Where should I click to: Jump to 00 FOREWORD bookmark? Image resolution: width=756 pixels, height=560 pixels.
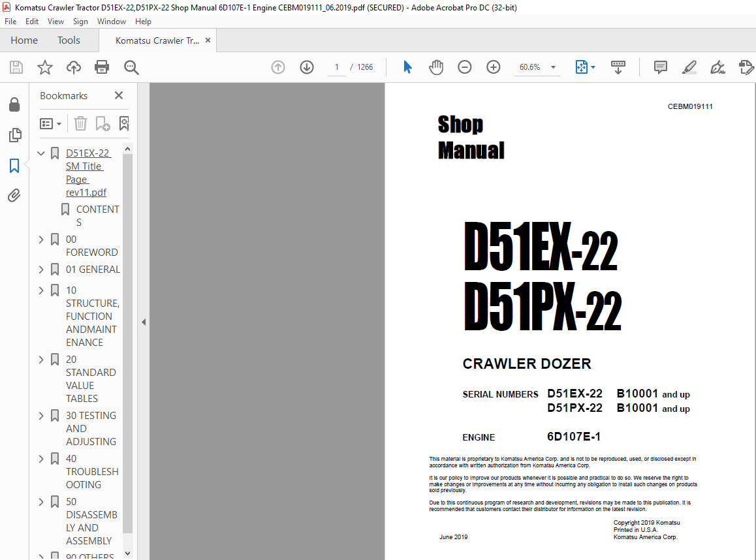click(91, 246)
